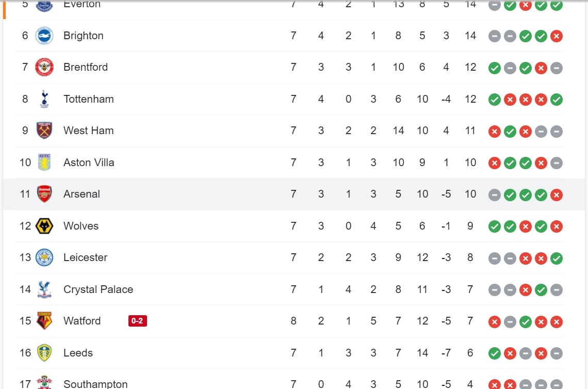588x389 pixels.
Task: Click the Watford 0-2 live score badge
Action: click(137, 321)
